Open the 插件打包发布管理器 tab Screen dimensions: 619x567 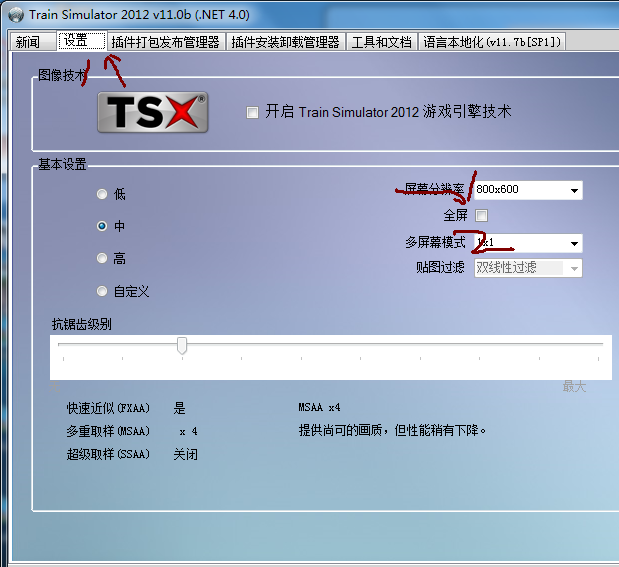pyautogui.click(x=165, y=42)
